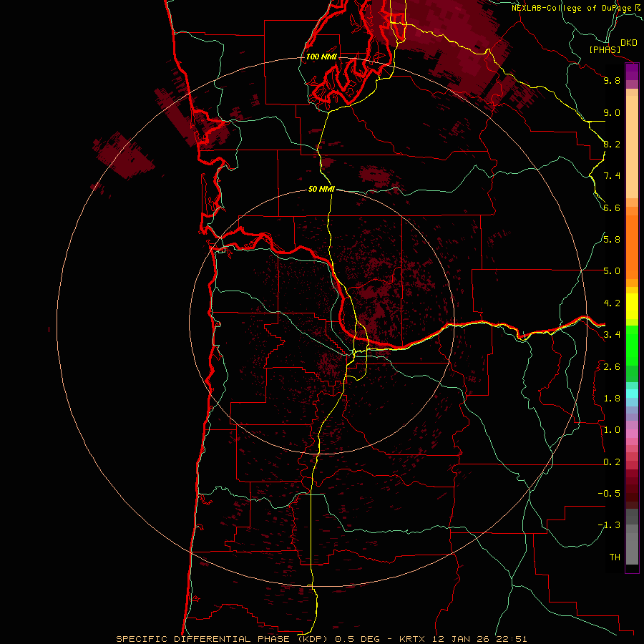Click the 5.0 scale value
Viewport: 644px width, 644px height.
(x=612, y=271)
